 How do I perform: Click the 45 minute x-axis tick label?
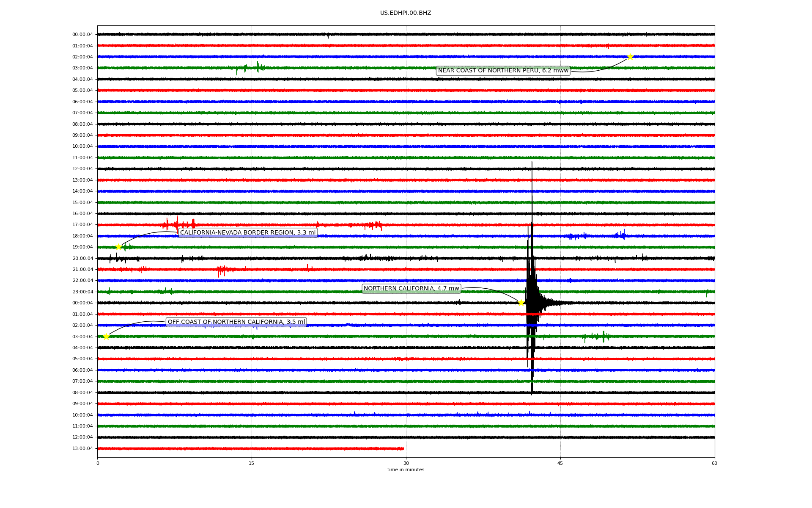tap(560, 463)
